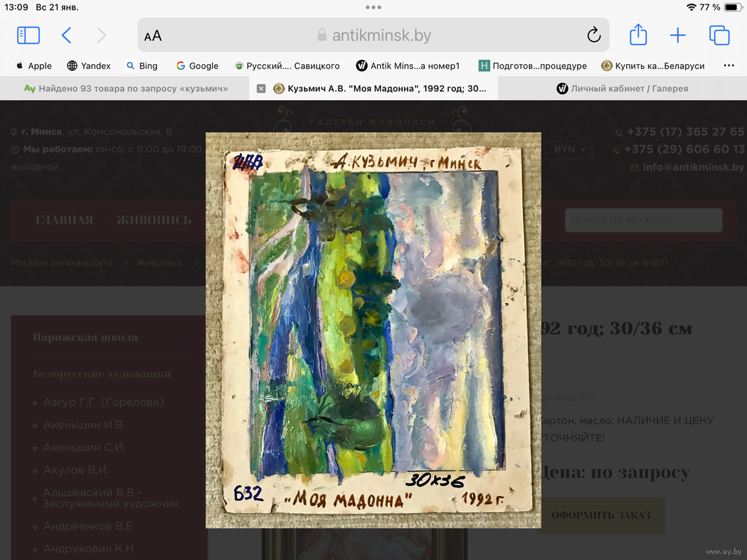Toggle the Safari sidebar panel
The image size is (747, 560).
point(28,35)
